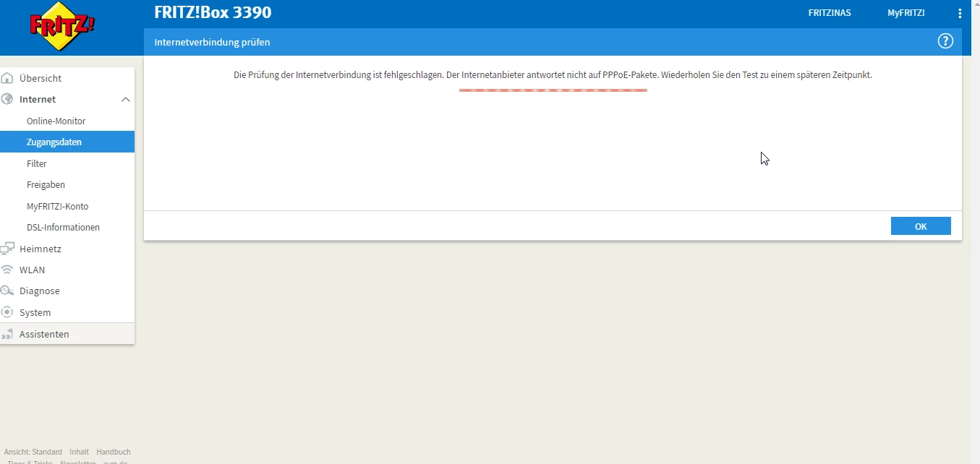This screenshot has height=464, width=980.
Task: Open the FRITZ!NAS link
Action: [830, 13]
